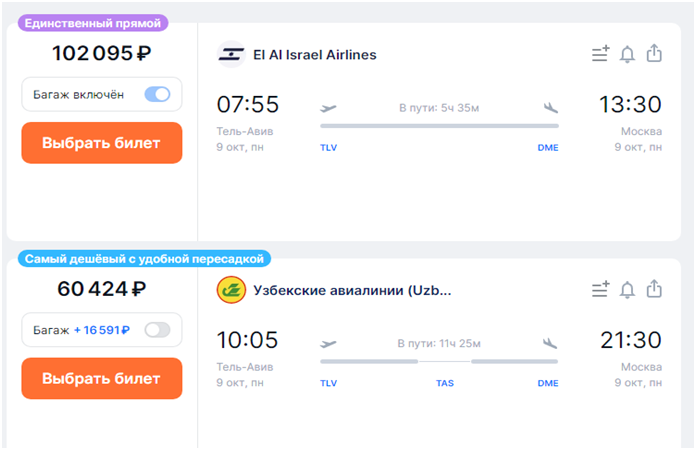Click the TLV code on El Al flight
This screenshot has height=450, width=696.
point(328,148)
